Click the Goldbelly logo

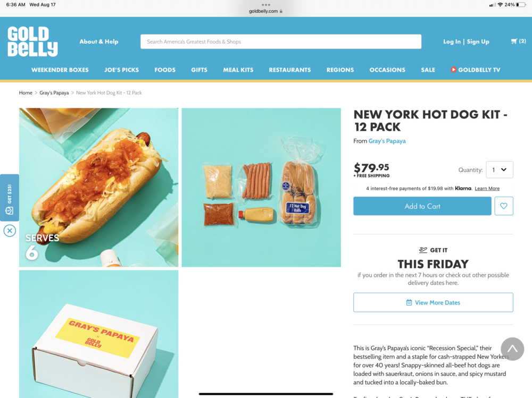coord(32,41)
